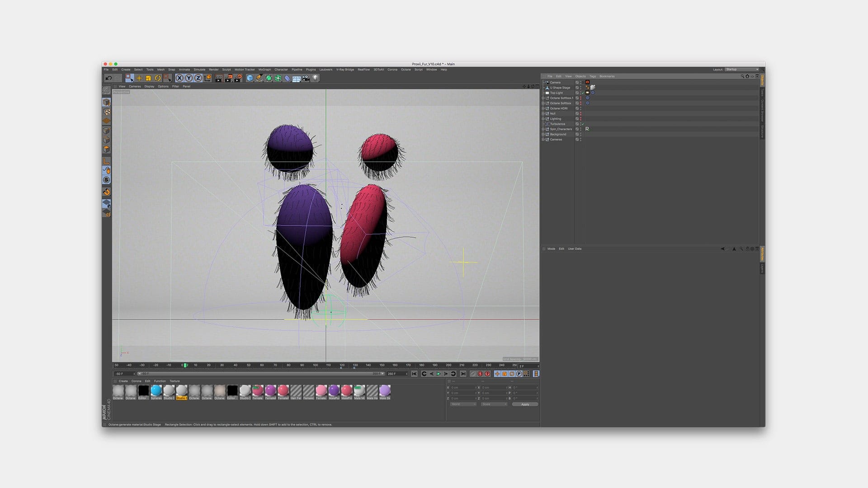Click the blue Deformer icon

287,78
